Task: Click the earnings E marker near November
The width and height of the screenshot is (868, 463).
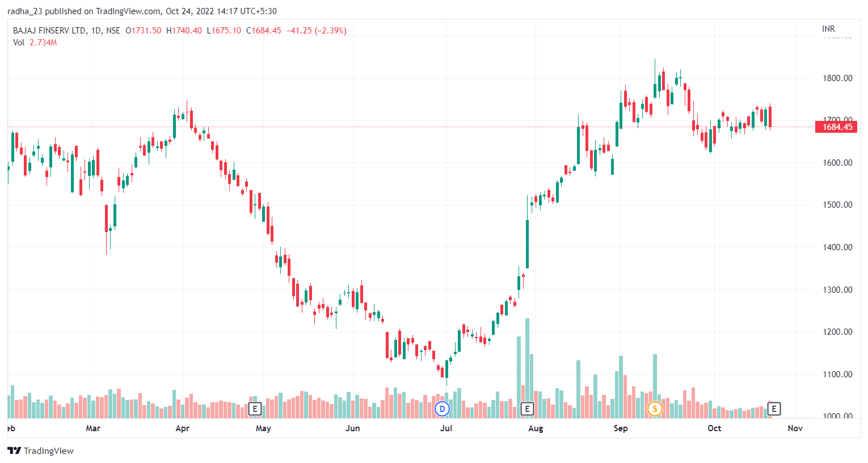Action: click(774, 409)
